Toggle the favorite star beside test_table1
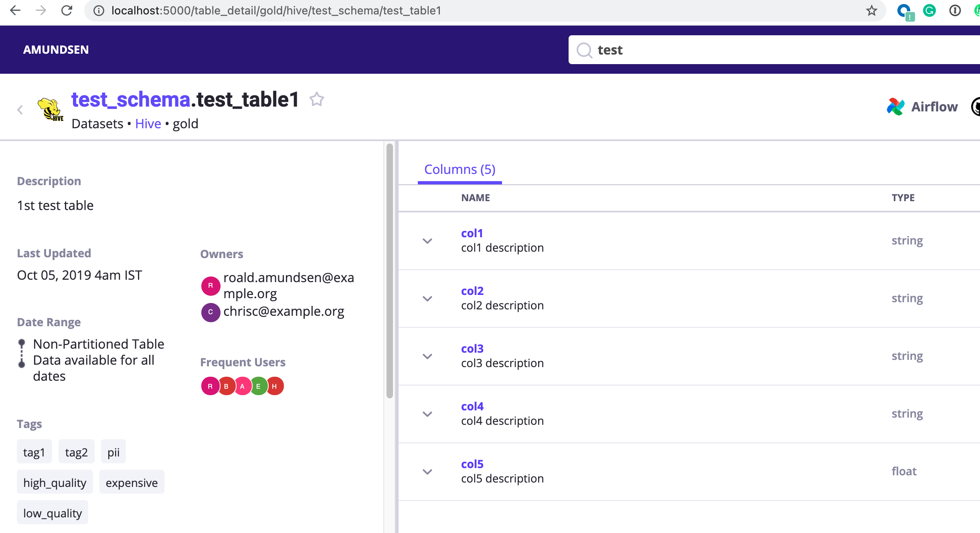Image resolution: width=980 pixels, height=533 pixels. click(317, 99)
